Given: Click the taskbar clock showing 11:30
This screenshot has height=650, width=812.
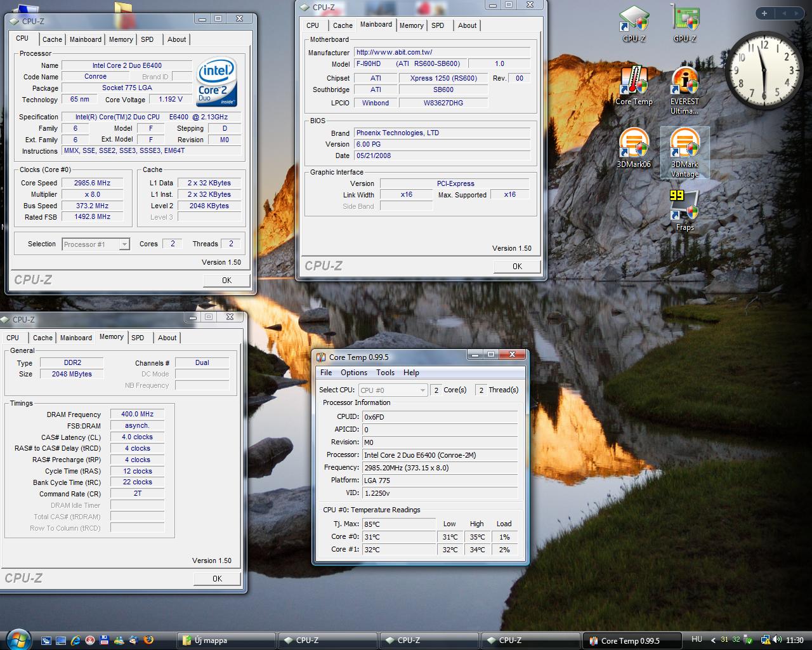Looking at the screenshot, I should 795,640.
